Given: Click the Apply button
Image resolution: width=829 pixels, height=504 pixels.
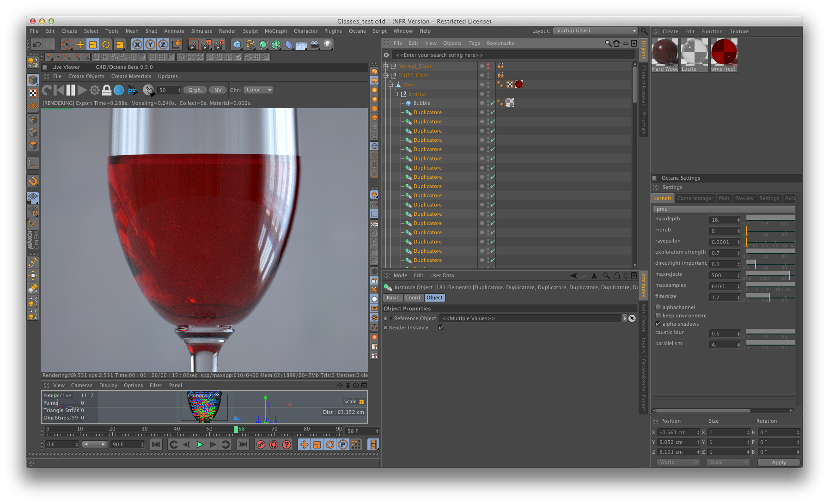Looking at the screenshot, I should click(x=778, y=462).
